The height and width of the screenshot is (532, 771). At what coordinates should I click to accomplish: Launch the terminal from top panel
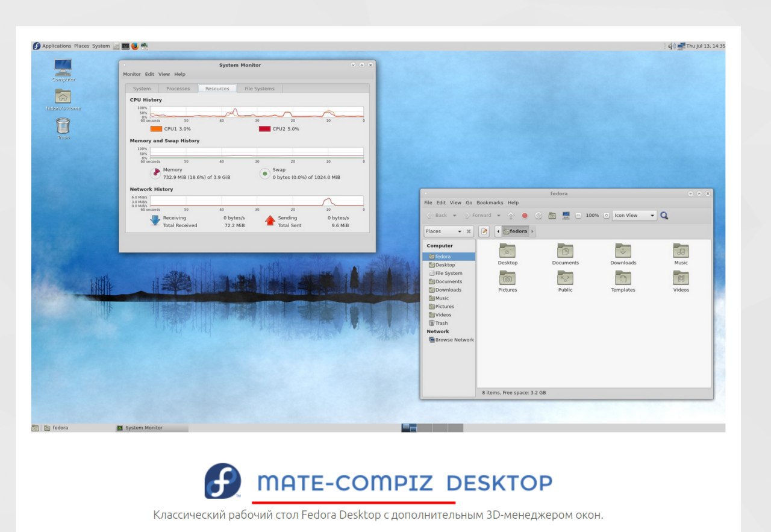click(125, 46)
